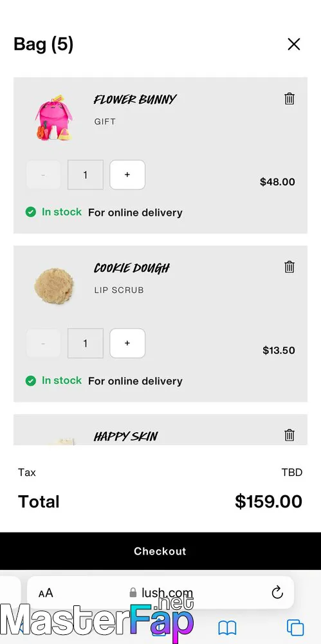Viewport: 321px width, 644px height.
Task: Tap the lush.com address bar
Action: 161,592
